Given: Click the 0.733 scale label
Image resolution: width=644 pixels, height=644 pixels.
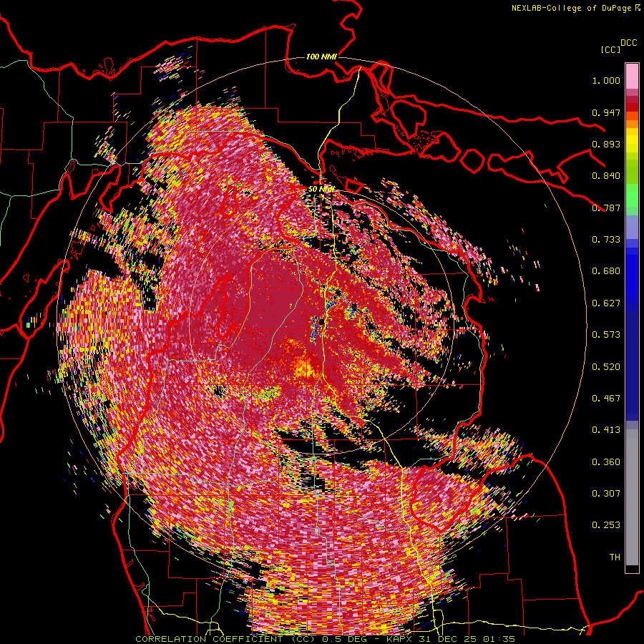Looking at the screenshot, I should click(606, 240).
